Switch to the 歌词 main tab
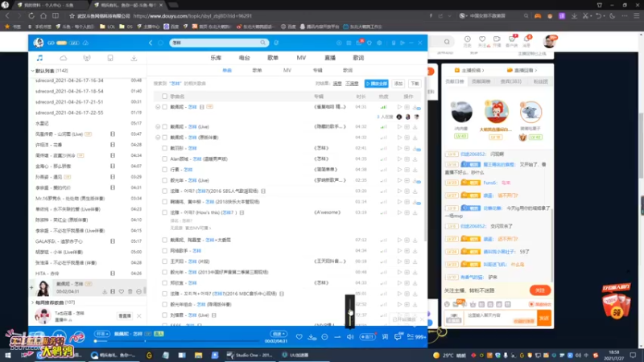This screenshot has width=644, height=362. click(358, 58)
